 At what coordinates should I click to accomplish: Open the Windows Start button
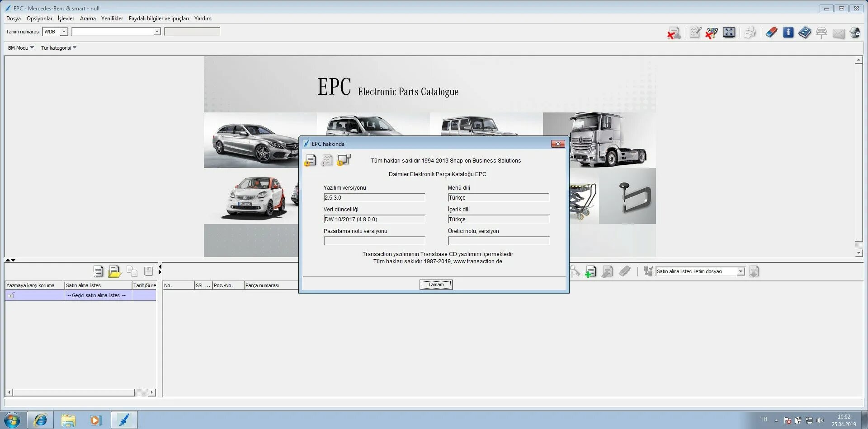pos(11,420)
